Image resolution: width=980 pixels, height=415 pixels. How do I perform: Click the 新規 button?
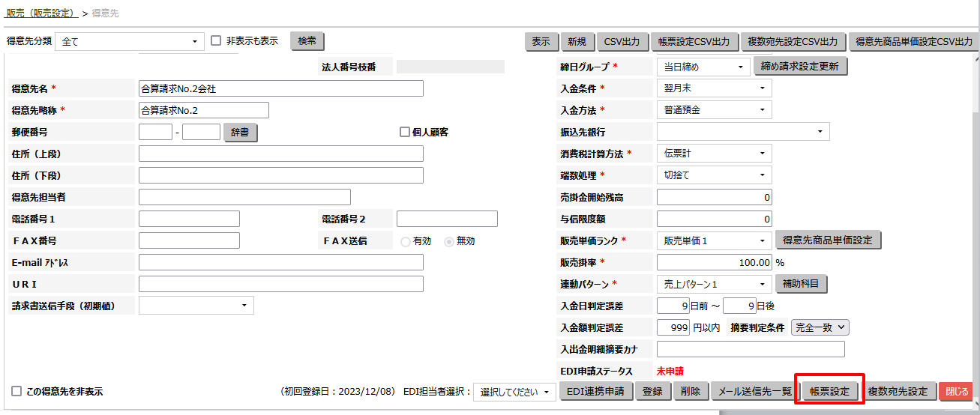click(577, 41)
